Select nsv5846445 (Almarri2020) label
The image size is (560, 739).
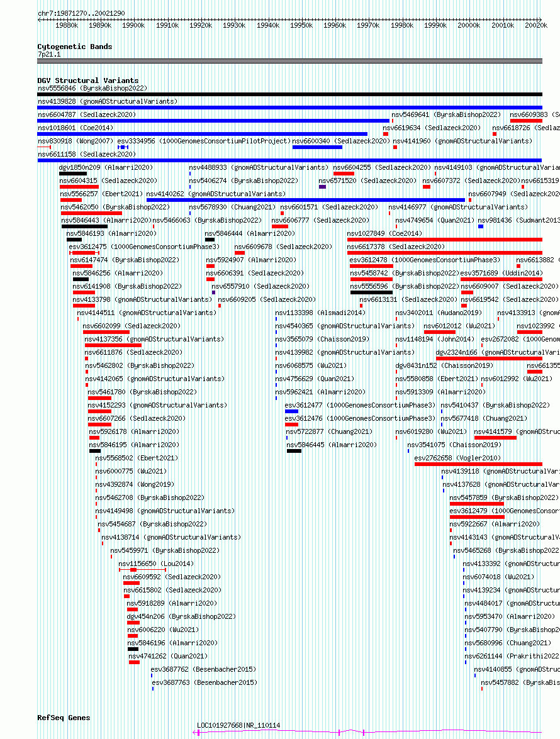tap(332, 445)
